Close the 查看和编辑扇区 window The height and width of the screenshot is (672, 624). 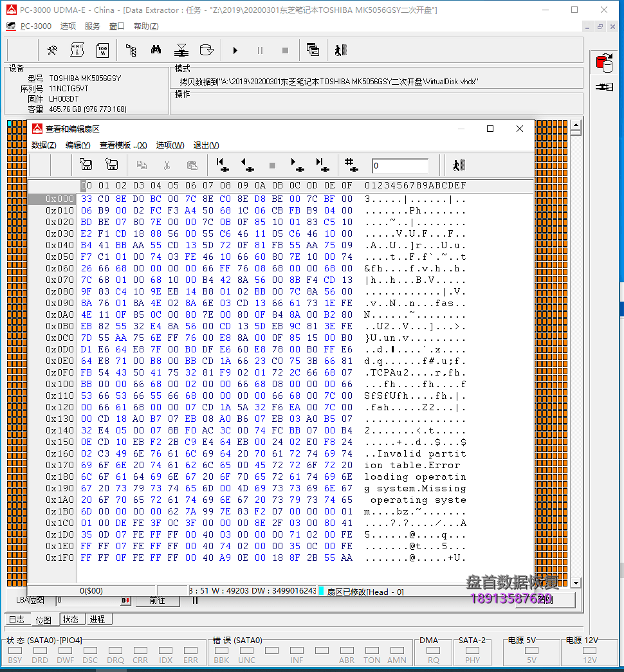tap(520, 129)
